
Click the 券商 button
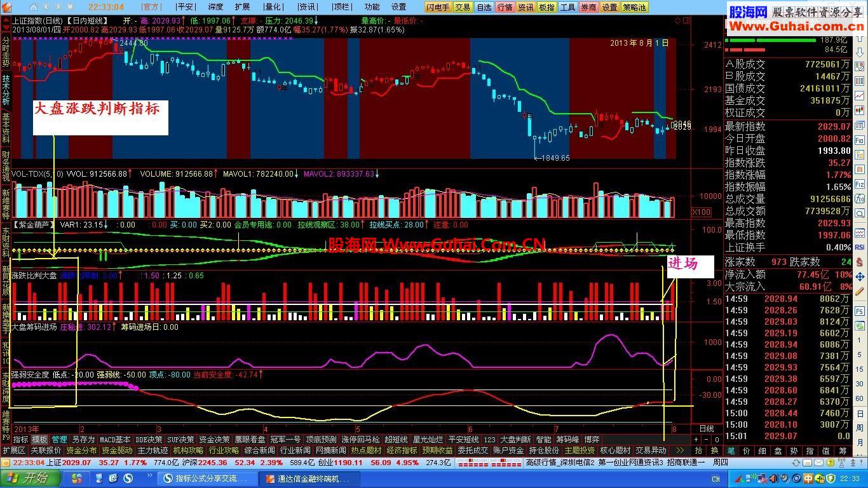click(x=588, y=7)
